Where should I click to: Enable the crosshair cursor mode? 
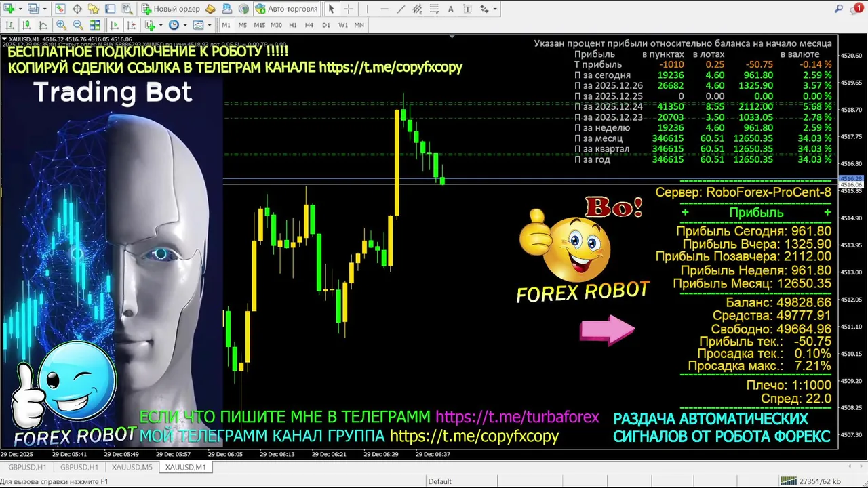point(349,9)
